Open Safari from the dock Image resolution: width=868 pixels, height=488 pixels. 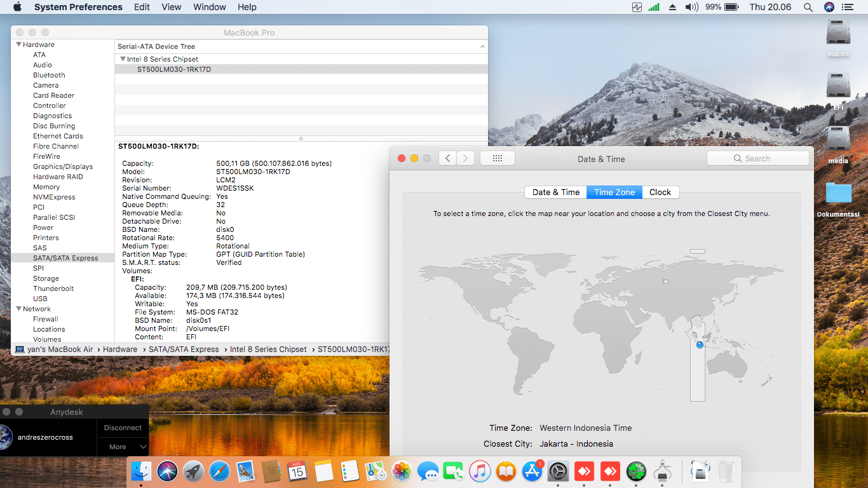[219, 471]
